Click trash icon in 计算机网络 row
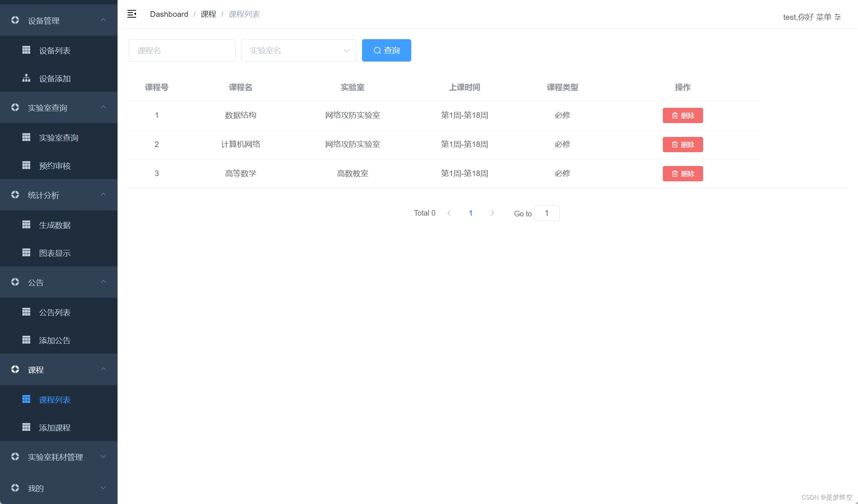The height and width of the screenshot is (504, 858). [x=675, y=145]
